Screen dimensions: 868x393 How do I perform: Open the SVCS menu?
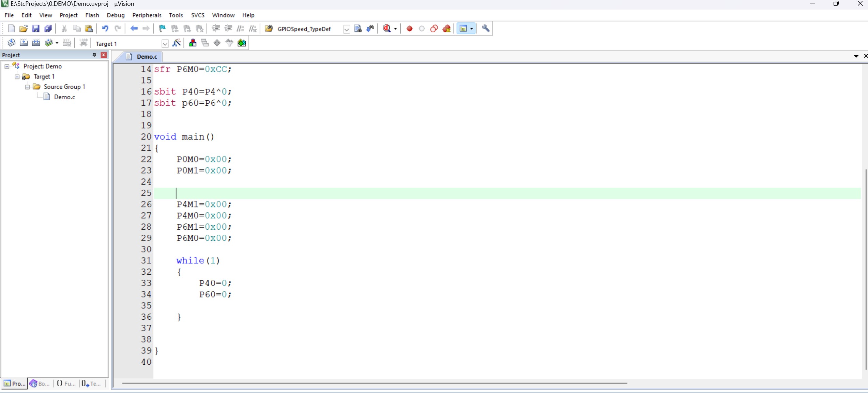198,15
